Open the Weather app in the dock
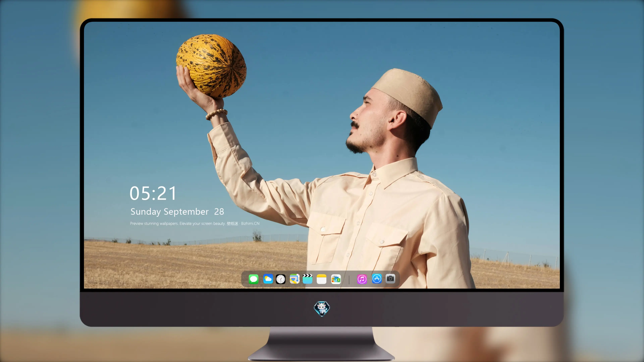 point(268,279)
